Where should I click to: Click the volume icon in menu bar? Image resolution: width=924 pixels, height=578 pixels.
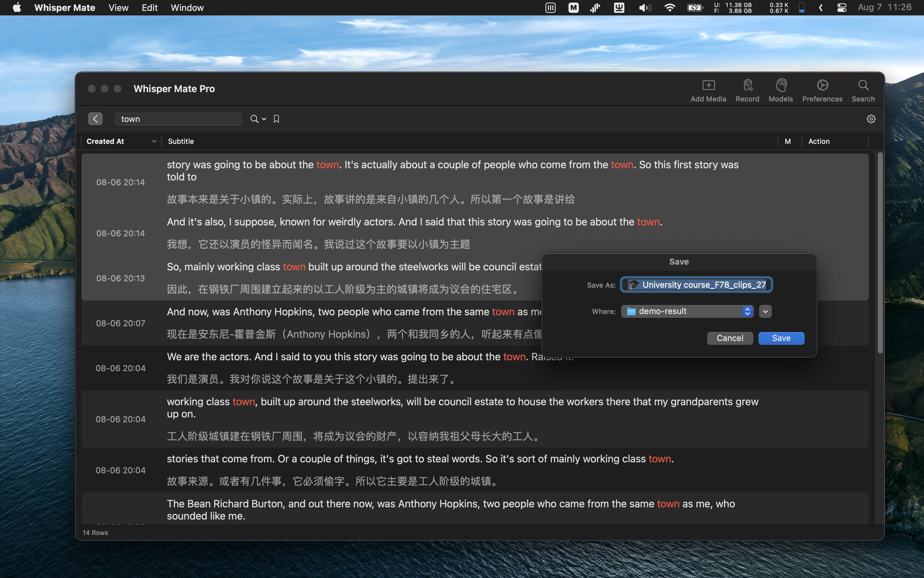click(x=645, y=8)
